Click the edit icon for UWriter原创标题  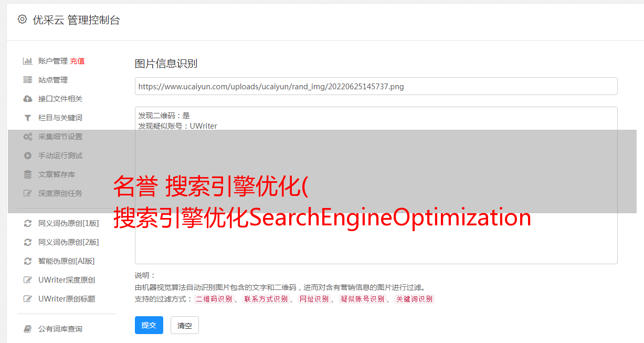click(x=28, y=299)
